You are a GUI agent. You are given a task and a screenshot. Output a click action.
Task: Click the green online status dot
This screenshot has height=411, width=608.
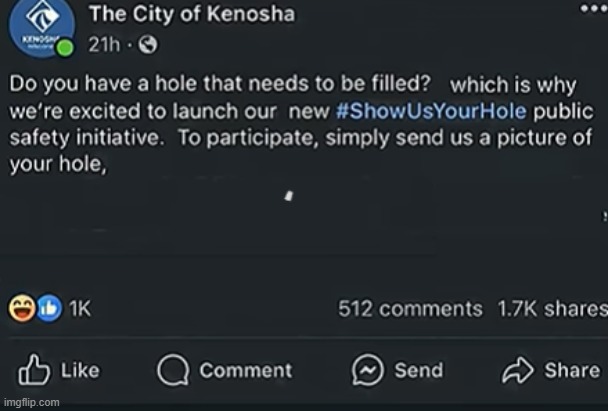[x=65, y=48]
